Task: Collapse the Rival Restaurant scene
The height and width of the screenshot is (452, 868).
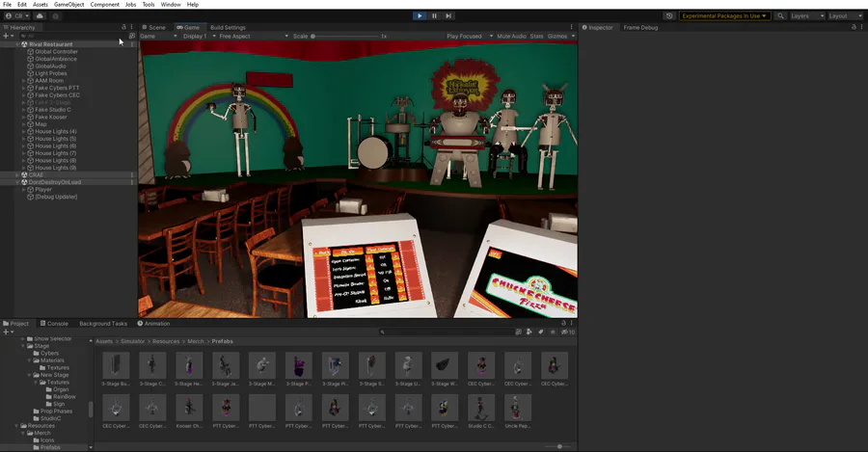Action: click(17, 44)
